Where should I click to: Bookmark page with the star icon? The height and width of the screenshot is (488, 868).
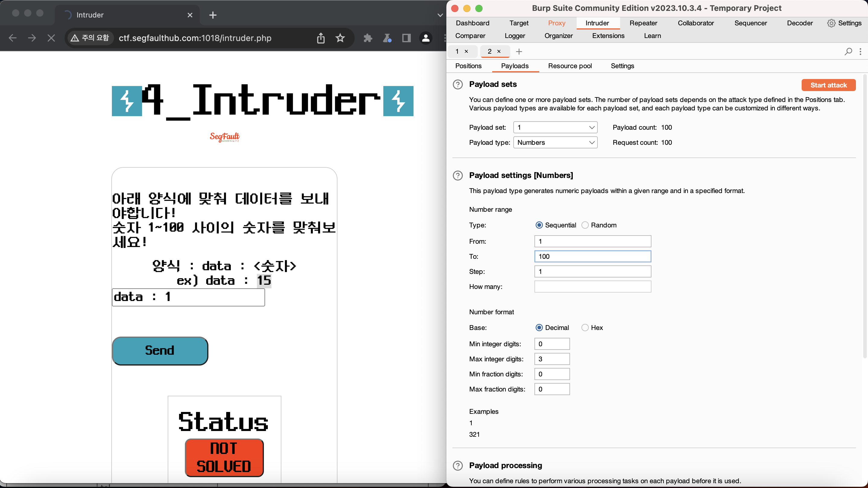tap(340, 38)
